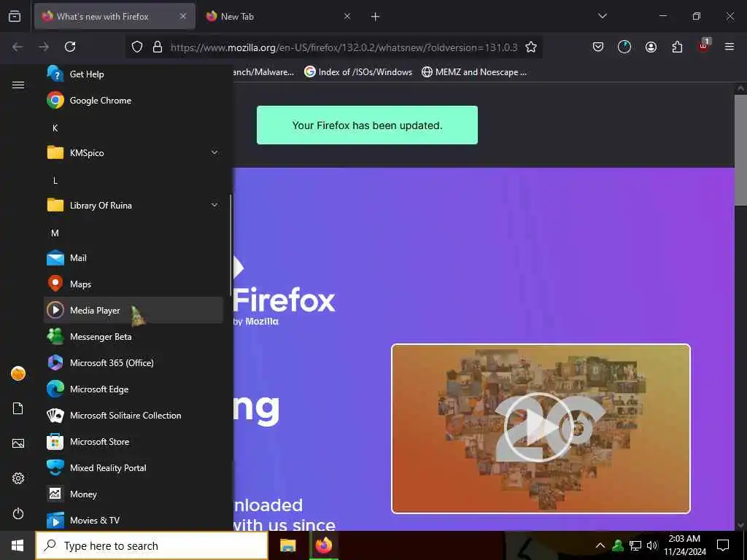Viewport: 747px width, 560px height.
Task: Open the volume control in tray
Action: 652,545
